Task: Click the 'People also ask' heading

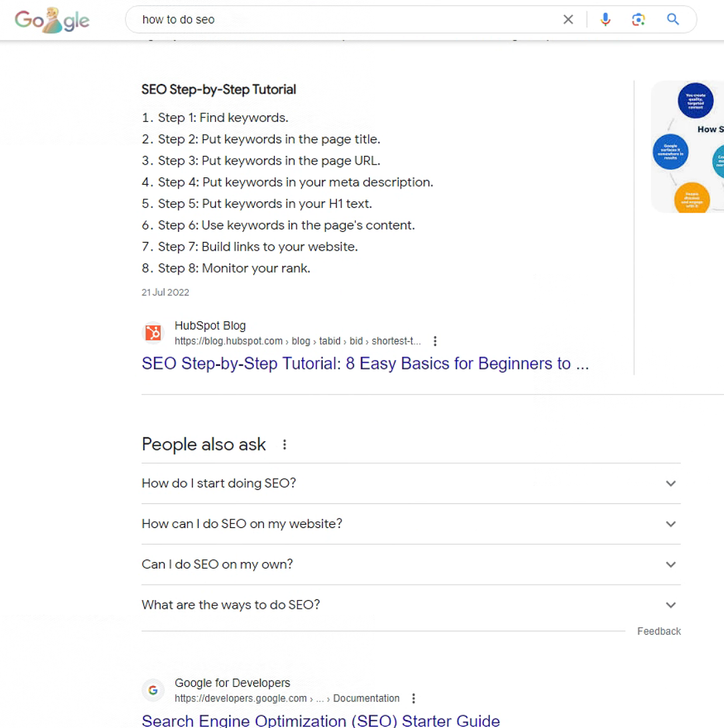Action: (x=203, y=445)
